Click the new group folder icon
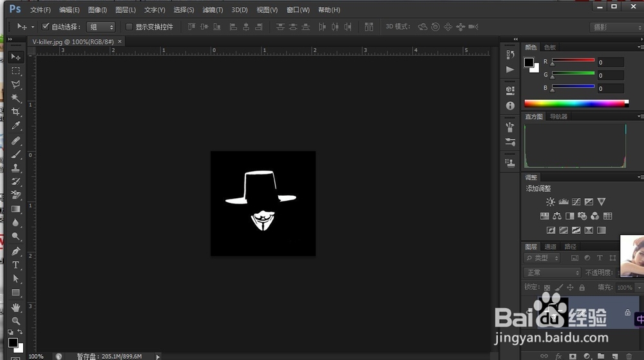 601,356
